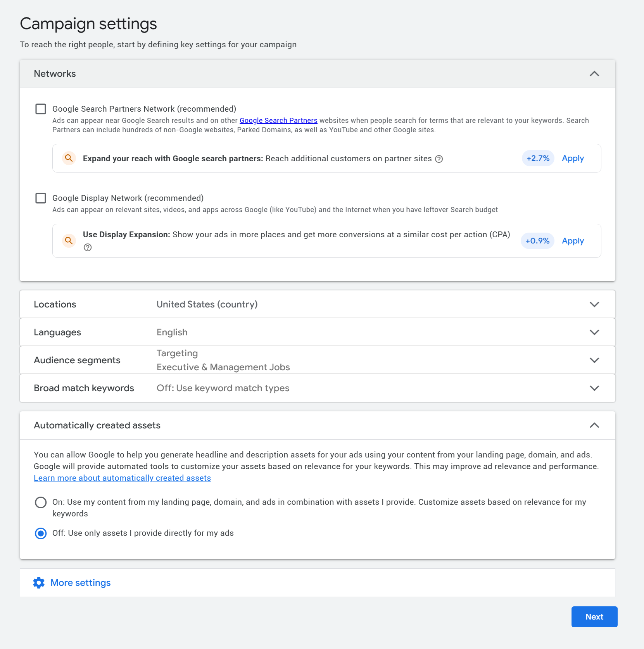Screen dimensions: 644x649
Task: Click the Automatically created assets heading
Action: pyautogui.click(x=97, y=425)
